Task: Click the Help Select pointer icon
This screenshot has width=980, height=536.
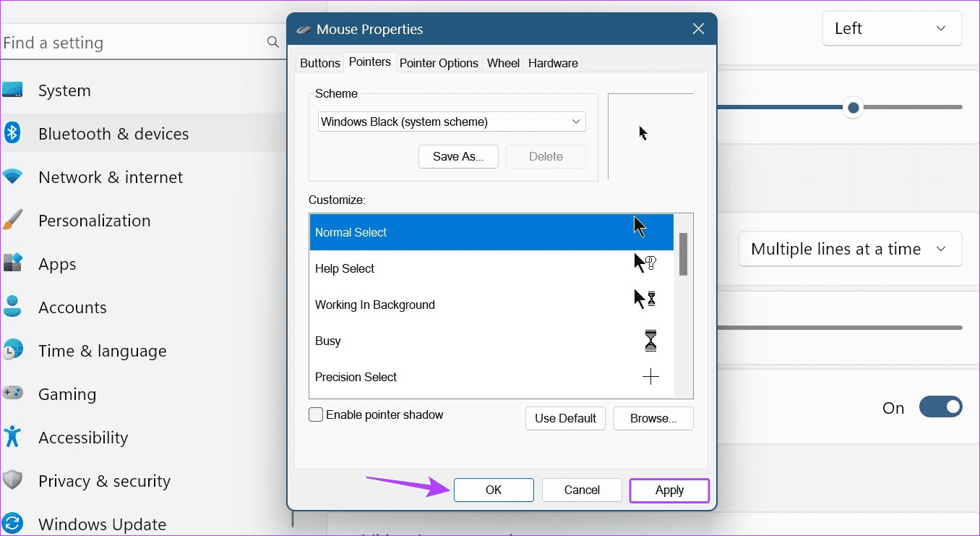Action: click(x=645, y=263)
